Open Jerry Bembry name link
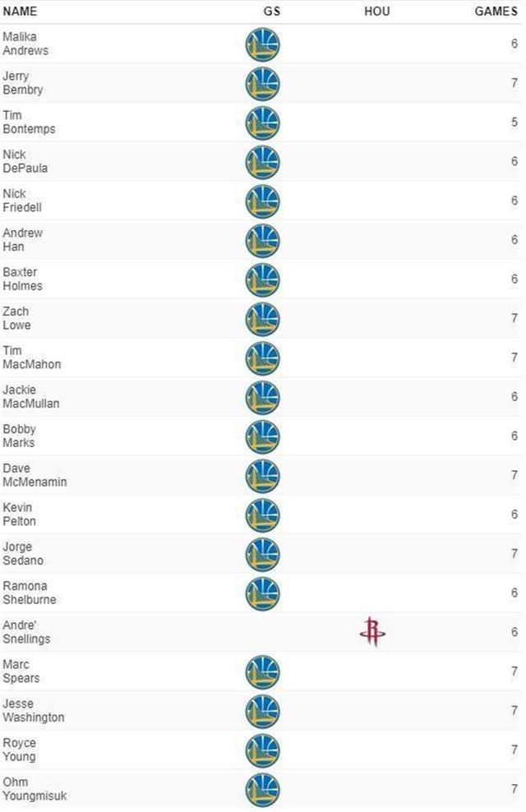Viewport: 526px width, 812px height. (x=23, y=83)
